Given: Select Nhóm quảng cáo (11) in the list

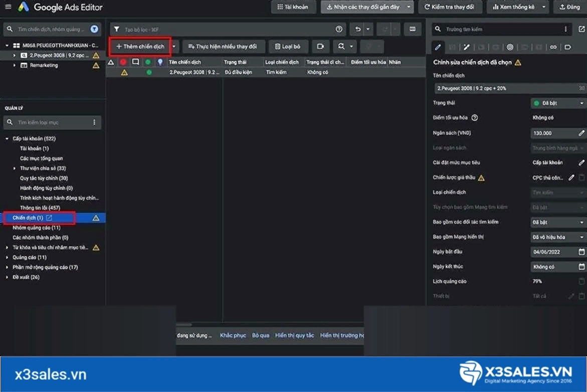Looking at the screenshot, I should (x=36, y=228).
